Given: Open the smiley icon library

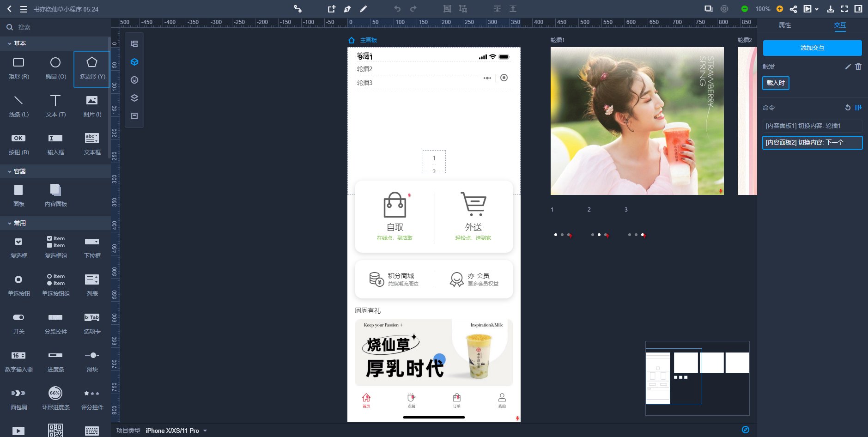Looking at the screenshot, I should (x=134, y=80).
